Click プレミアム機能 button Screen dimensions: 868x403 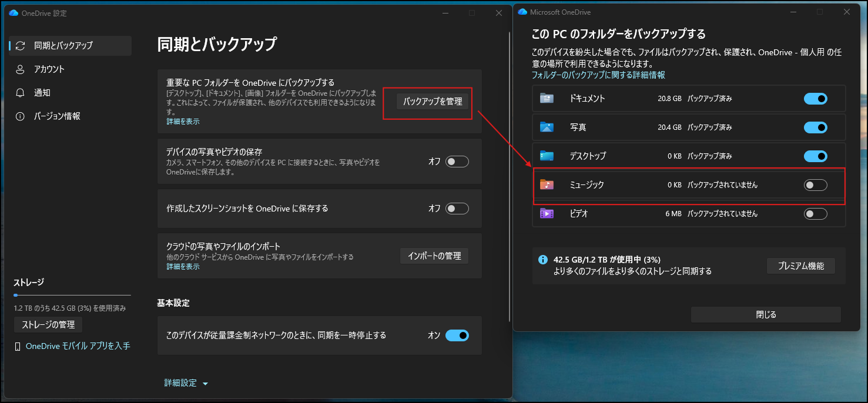pos(801,266)
